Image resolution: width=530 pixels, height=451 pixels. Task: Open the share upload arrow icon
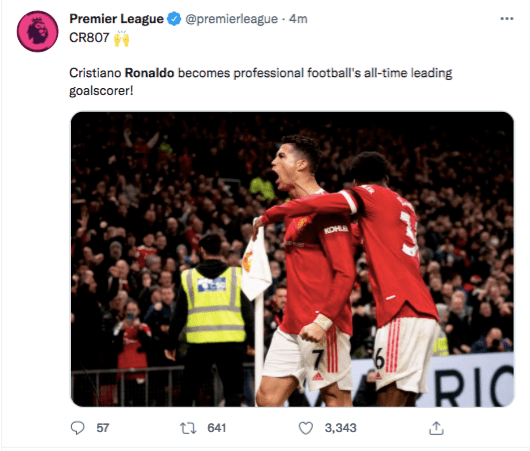pos(436,428)
